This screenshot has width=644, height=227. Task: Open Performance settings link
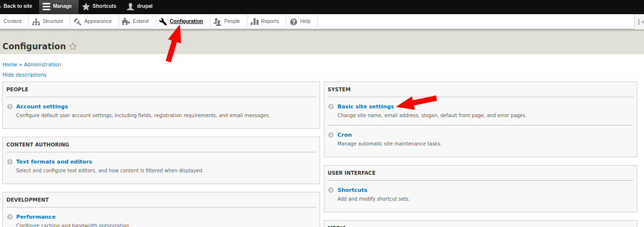tap(36, 217)
